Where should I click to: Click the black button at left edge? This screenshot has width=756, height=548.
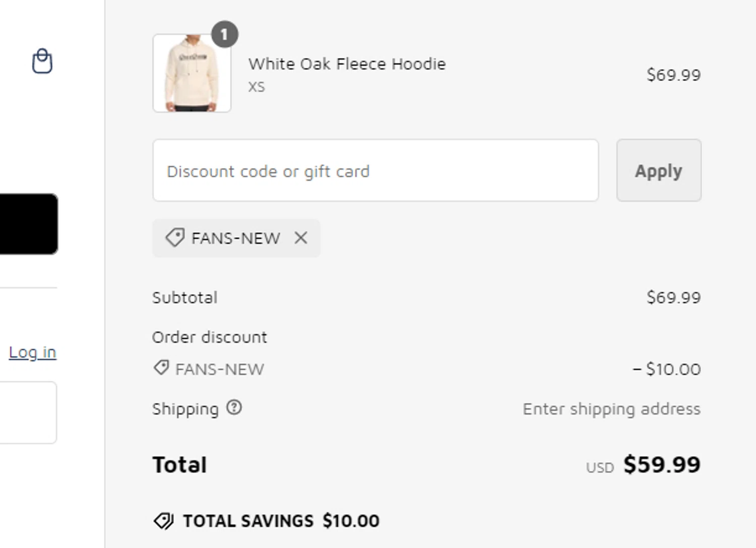pos(28,224)
